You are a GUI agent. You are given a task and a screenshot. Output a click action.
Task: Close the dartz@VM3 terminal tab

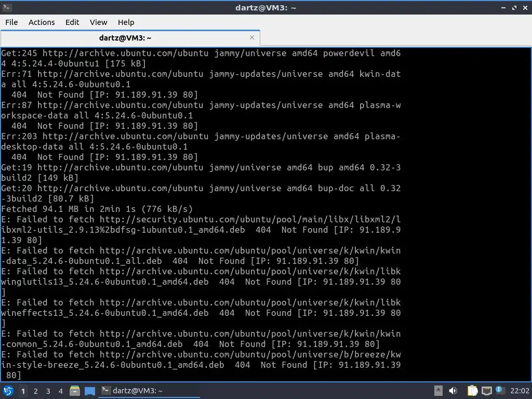pyautogui.click(x=252, y=37)
